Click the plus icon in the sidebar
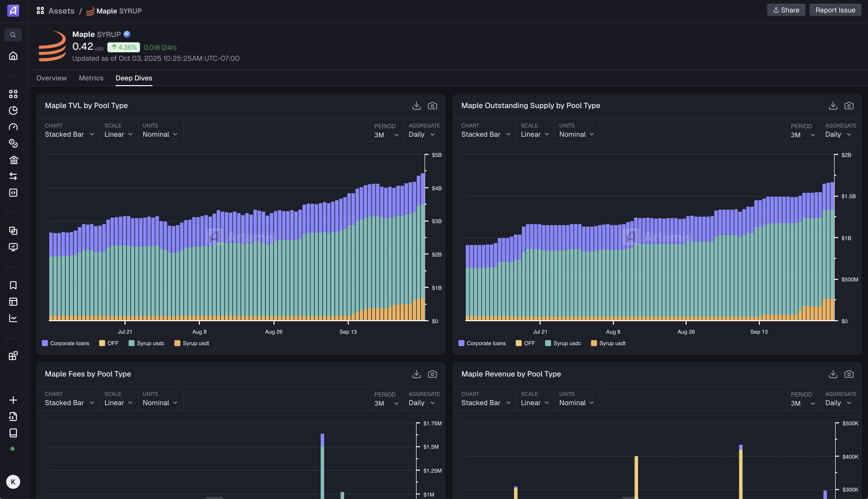 click(x=13, y=400)
